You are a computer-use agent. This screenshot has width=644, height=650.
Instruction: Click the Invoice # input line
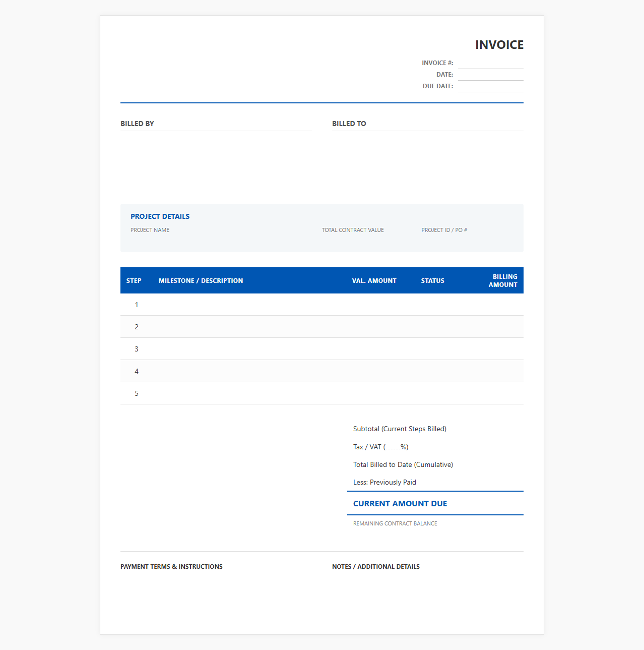(x=491, y=64)
